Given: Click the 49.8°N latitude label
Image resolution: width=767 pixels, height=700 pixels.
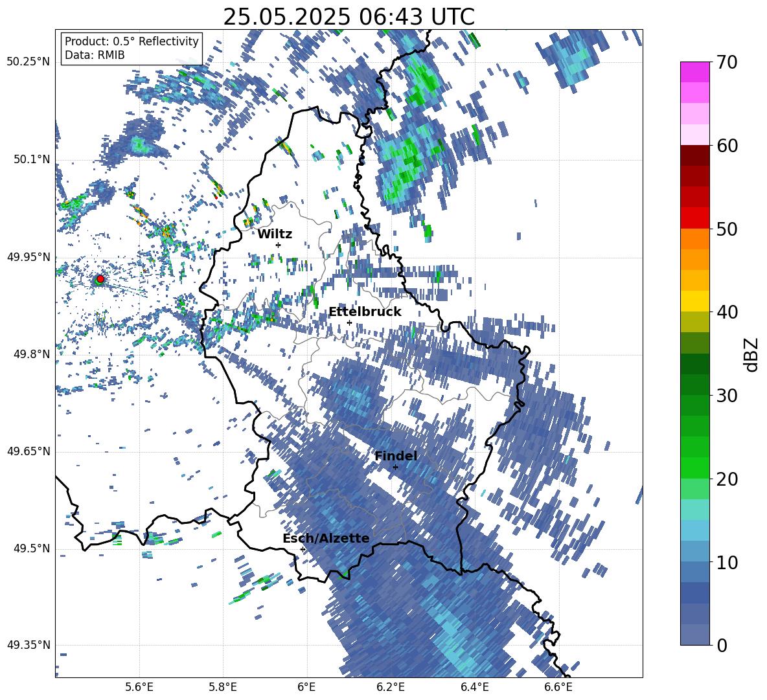Looking at the screenshot, I should [31, 354].
